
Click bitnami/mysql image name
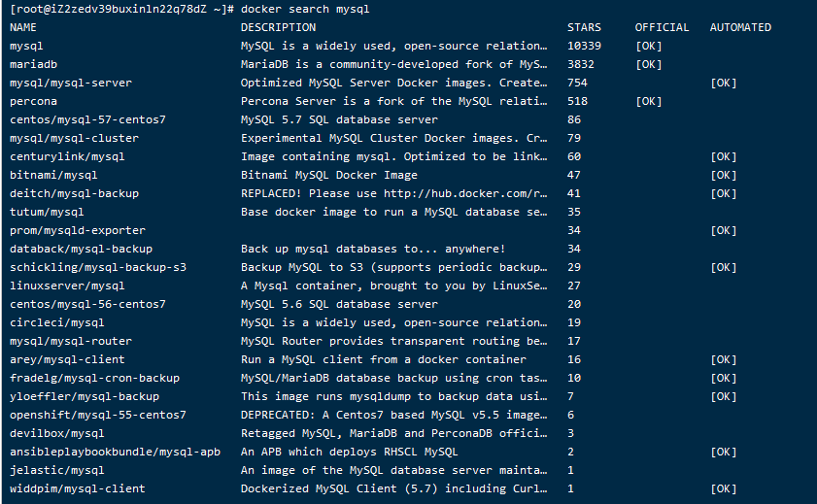(x=53, y=175)
